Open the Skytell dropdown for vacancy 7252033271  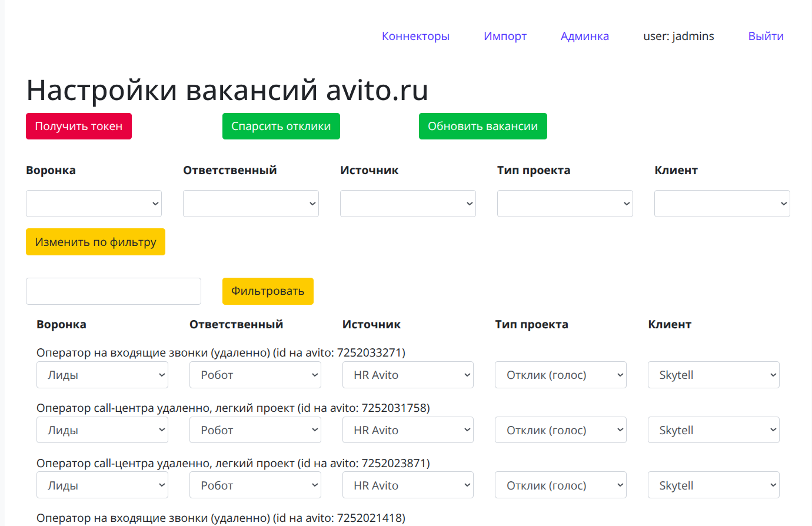714,375
